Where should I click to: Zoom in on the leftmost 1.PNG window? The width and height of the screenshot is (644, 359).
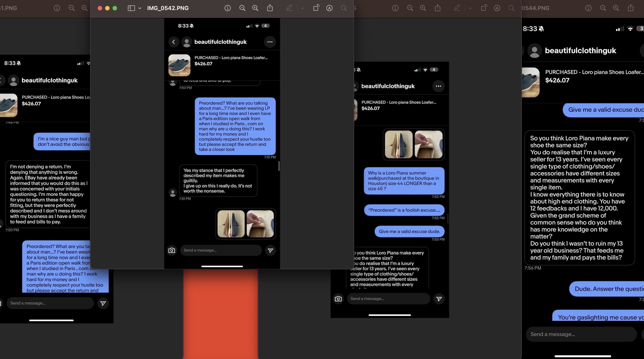tap(85, 8)
